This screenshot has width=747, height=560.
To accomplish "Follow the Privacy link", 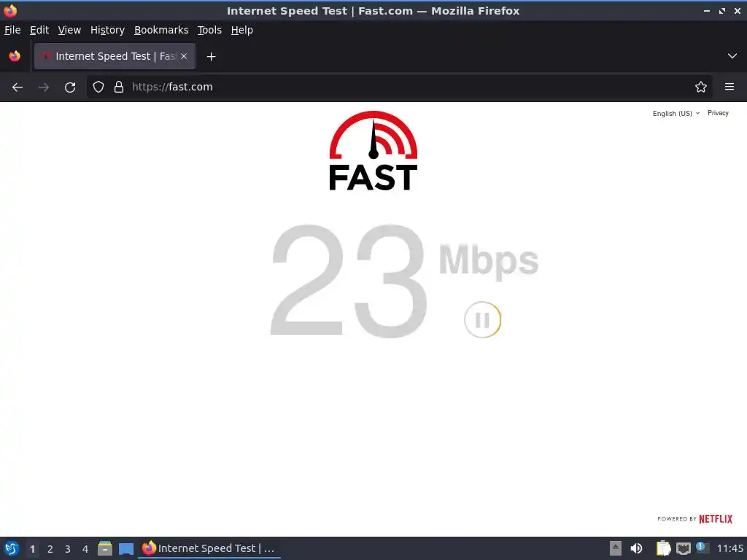I will click(718, 113).
